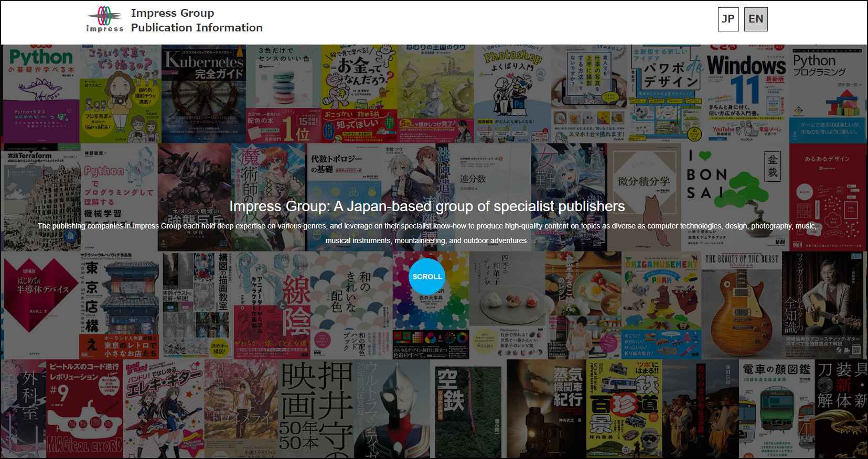Open the 線陰 illustration book cover
Screen dimensions: 868x459
click(273, 305)
